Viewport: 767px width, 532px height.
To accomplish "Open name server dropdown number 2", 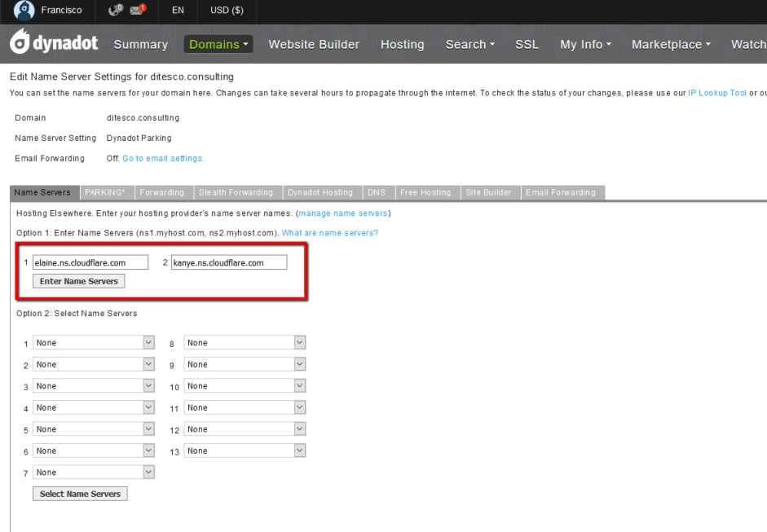I will tap(94, 364).
